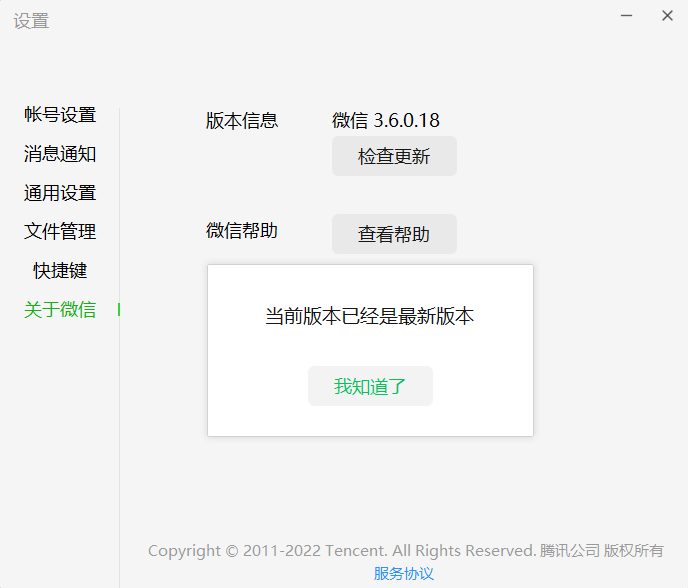
Task: Minimize the 设置 window
Action: pyautogui.click(x=626, y=16)
